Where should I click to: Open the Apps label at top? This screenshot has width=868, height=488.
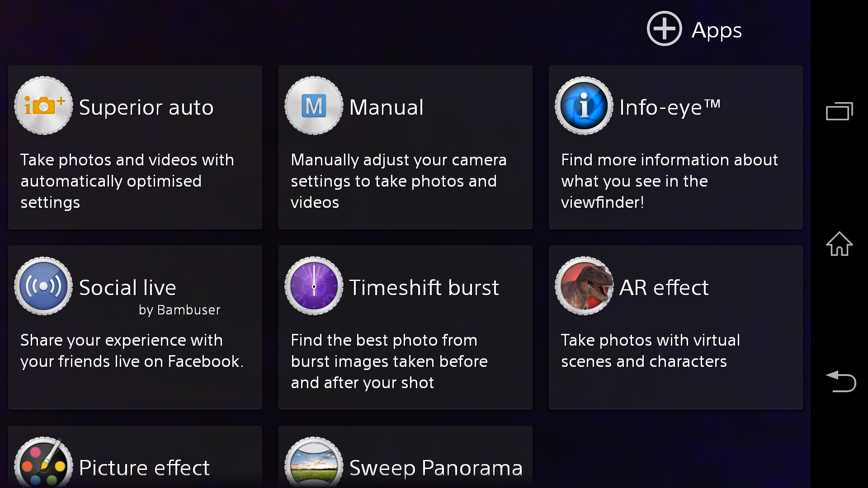coord(717,31)
